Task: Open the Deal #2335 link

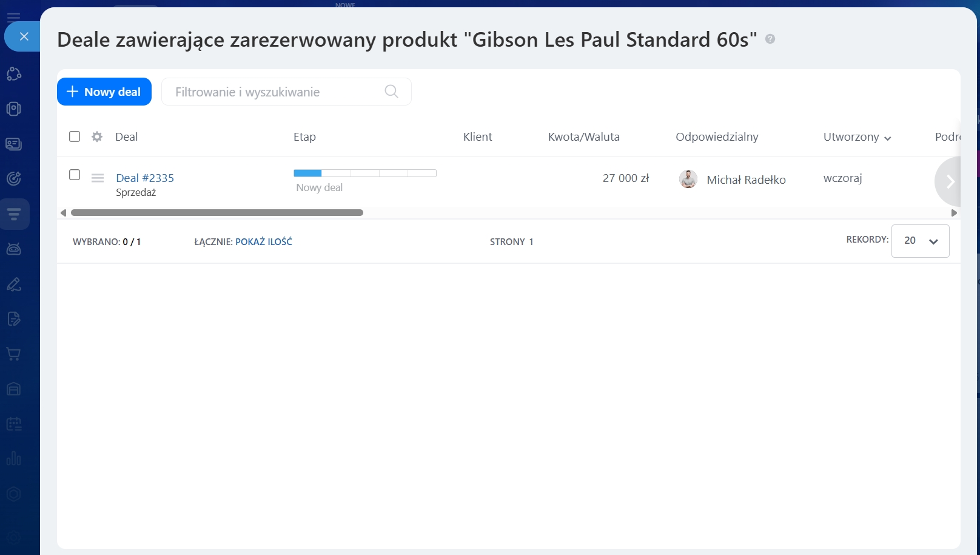Action: pos(145,178)
